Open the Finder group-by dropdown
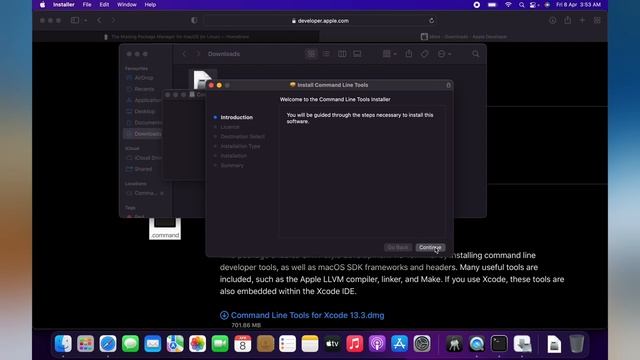This screenshot has height=360, width=640. tap(389, 54)
